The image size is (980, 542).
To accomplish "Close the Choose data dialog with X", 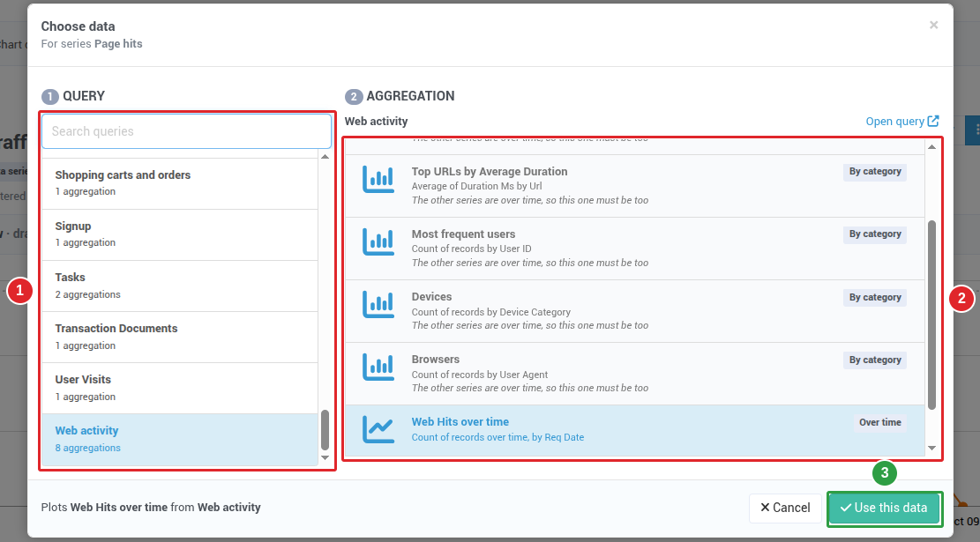I will 934,25.
